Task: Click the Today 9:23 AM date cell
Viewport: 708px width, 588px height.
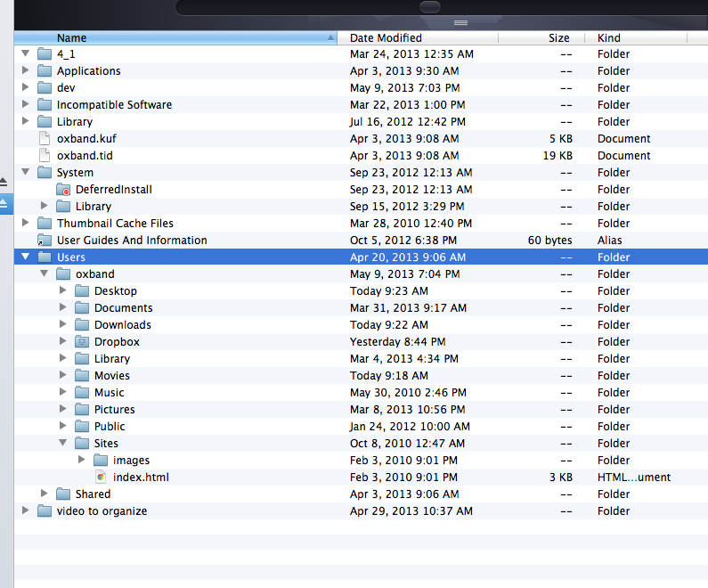Action: pos(389,290)
